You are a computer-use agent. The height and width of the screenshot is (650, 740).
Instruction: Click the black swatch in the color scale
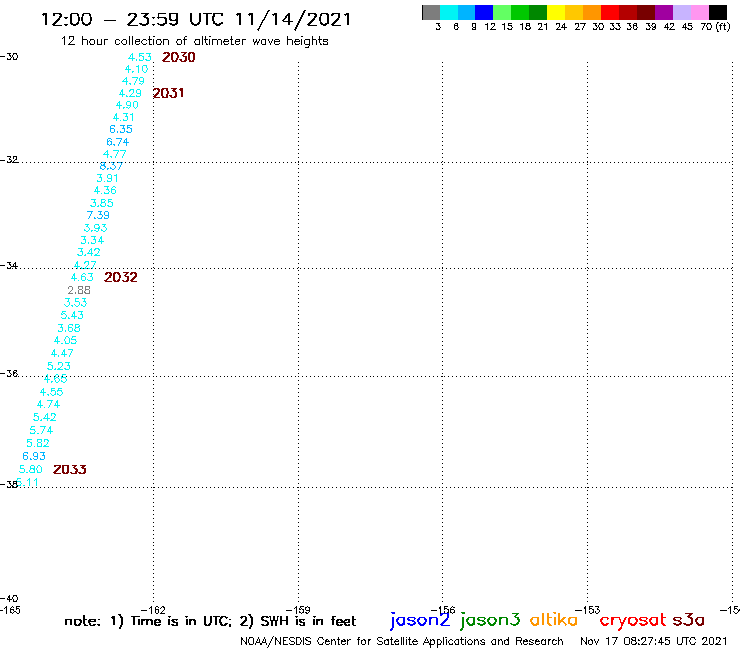coord(718,12)
